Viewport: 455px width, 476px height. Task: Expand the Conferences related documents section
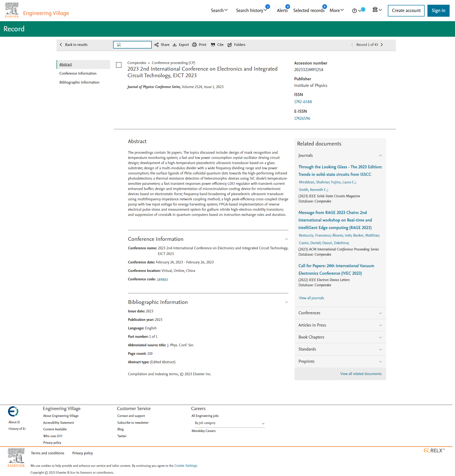tap(380, 313)
